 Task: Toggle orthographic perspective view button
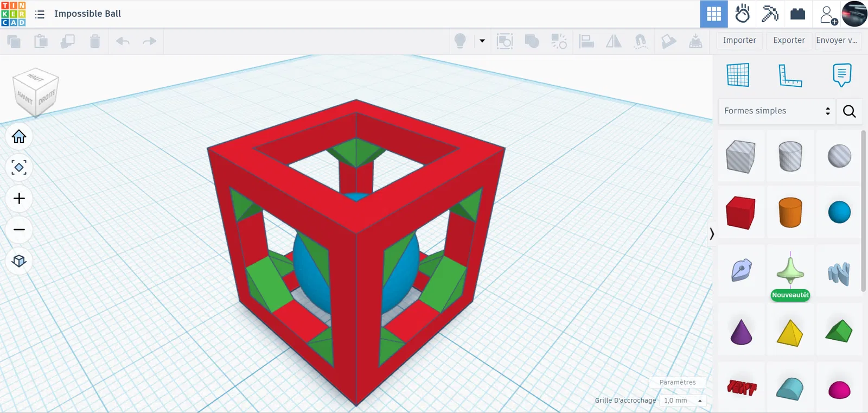[19, 261]
